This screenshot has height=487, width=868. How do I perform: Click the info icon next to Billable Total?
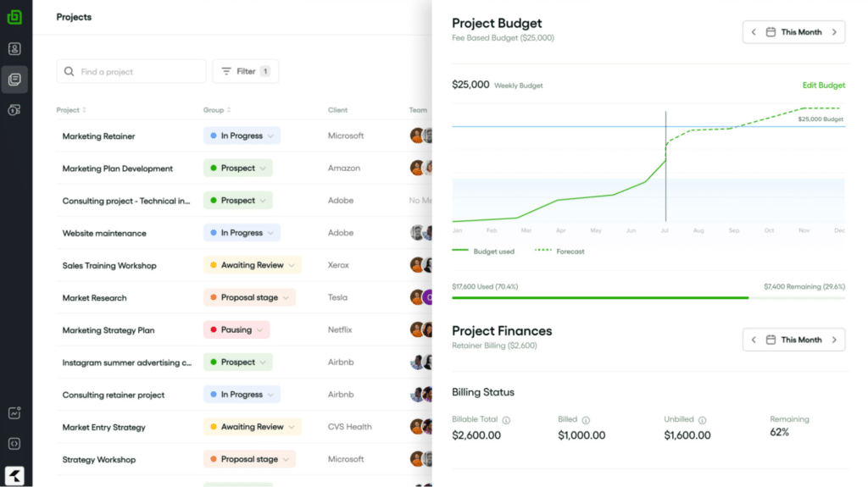506,420
